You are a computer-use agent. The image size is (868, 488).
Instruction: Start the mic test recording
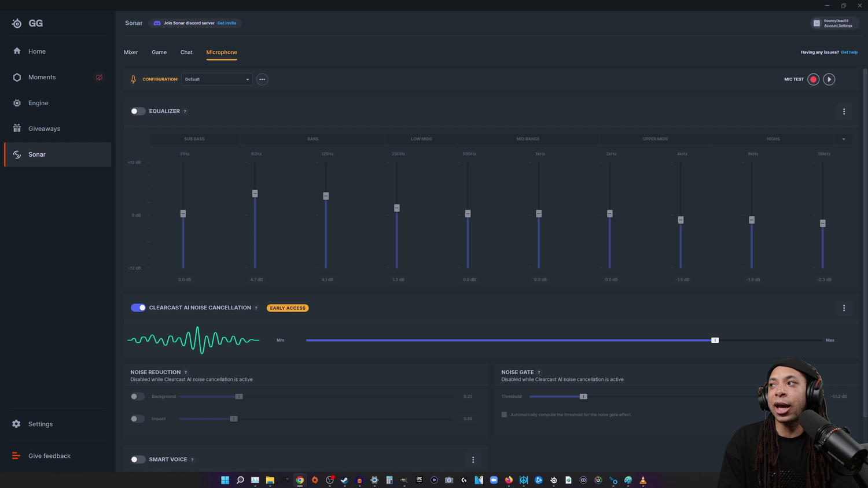[813, 79]
